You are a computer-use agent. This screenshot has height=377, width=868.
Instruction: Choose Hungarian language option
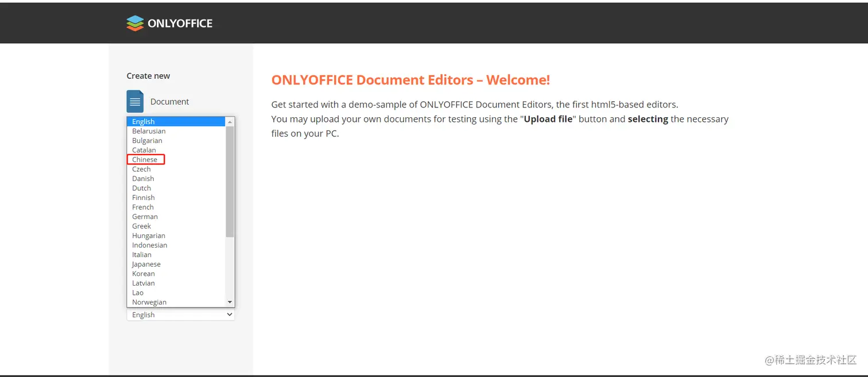pos(176,236)
